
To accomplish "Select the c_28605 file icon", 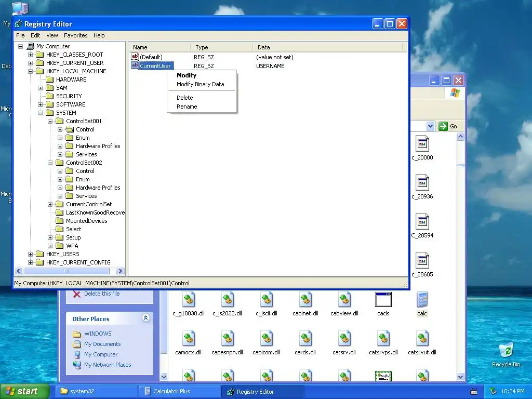I will (x=422, y=261).
